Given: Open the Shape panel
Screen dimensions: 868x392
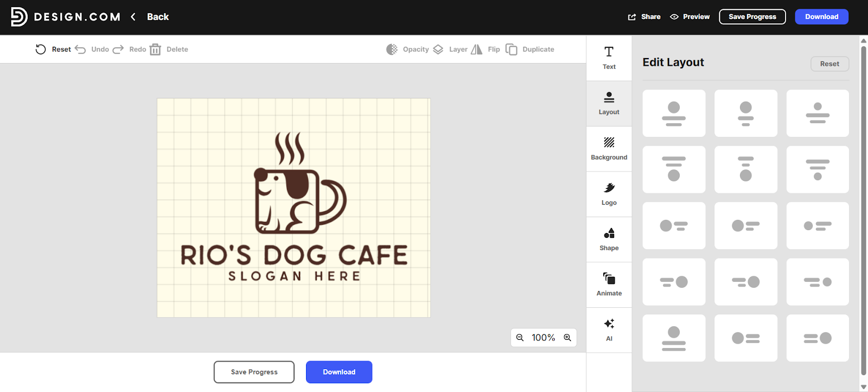Looking at the screenshot, I should pyautogui.click(x=609, y=239).
